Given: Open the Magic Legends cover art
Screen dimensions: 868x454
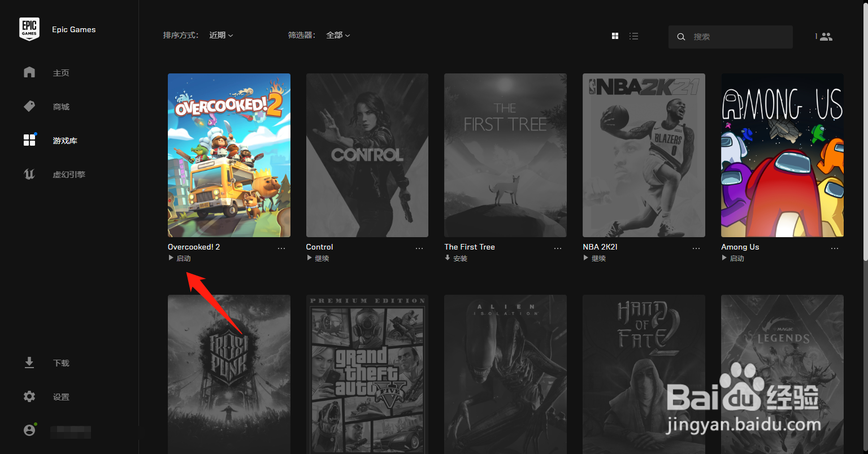Looking at the screenshot, I should (782, 374).
